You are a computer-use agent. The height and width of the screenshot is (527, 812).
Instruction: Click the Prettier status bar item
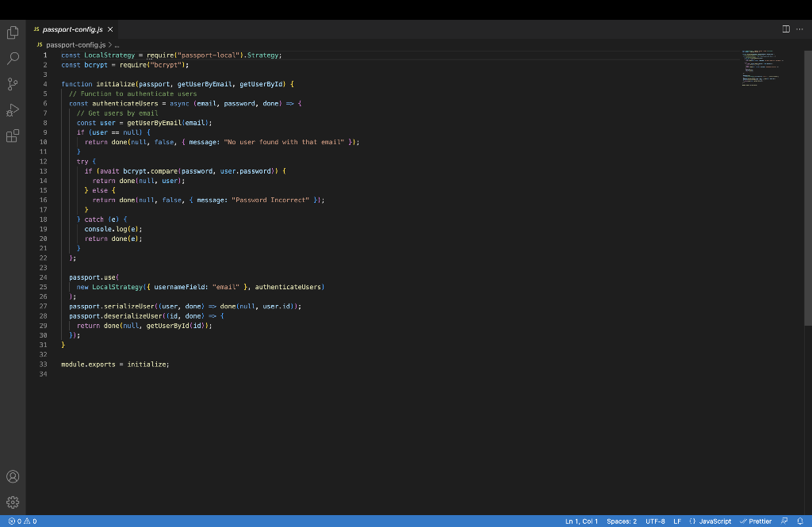tap(756, 521)
